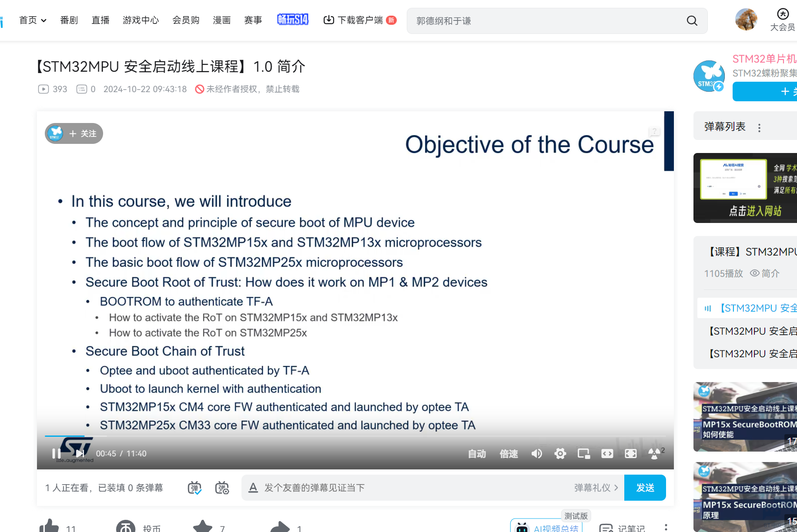Open player settings gear
This screenshot has height=532, width=797.
coord(560,454)
